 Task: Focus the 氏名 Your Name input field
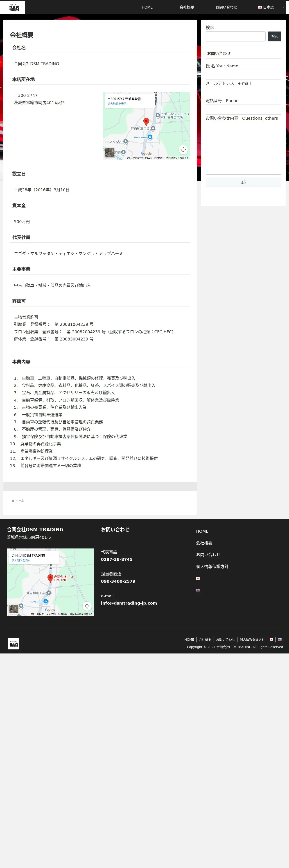coord(243,75)
